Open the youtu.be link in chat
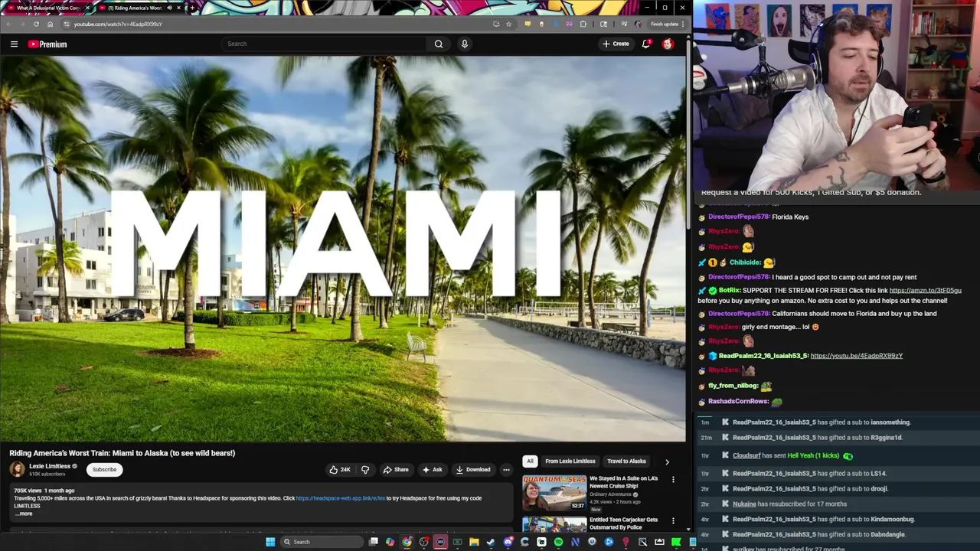980x551 pixels. point(857,356)
